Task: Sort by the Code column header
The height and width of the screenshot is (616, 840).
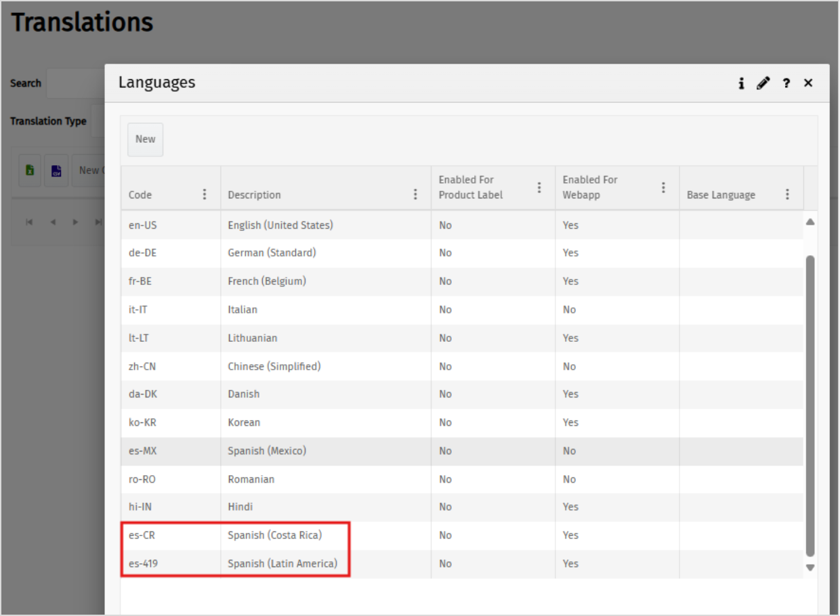Action: point(140,195)
